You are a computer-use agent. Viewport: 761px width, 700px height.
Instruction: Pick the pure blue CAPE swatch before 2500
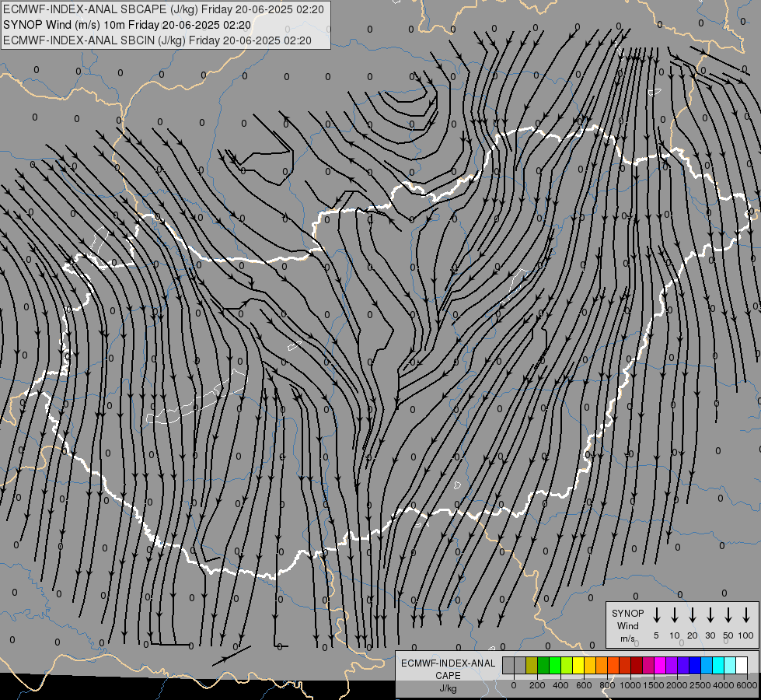694,666
